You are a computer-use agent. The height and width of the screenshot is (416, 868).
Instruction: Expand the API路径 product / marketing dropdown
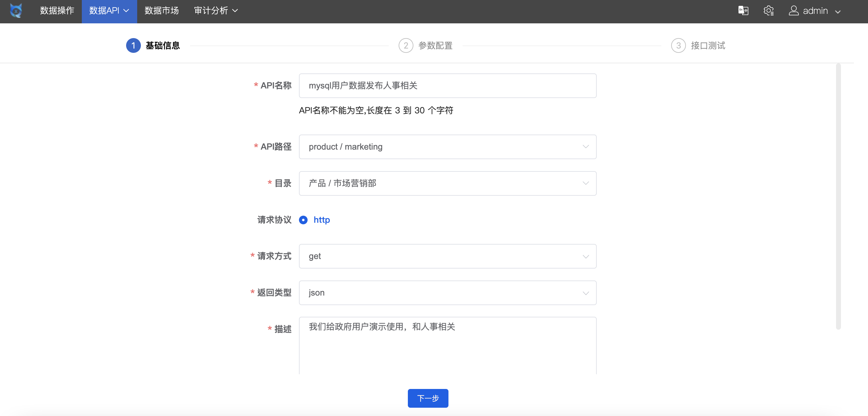pos(447,147)
